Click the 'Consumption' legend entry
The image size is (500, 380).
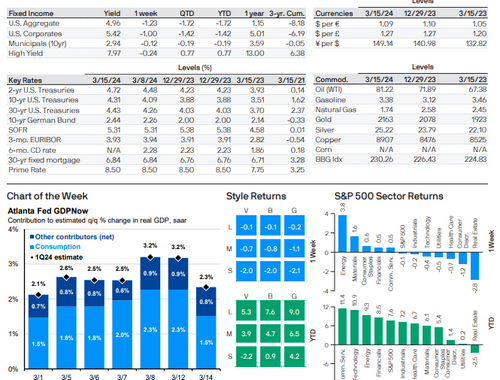pyautogui.click(x=55, y=247)
